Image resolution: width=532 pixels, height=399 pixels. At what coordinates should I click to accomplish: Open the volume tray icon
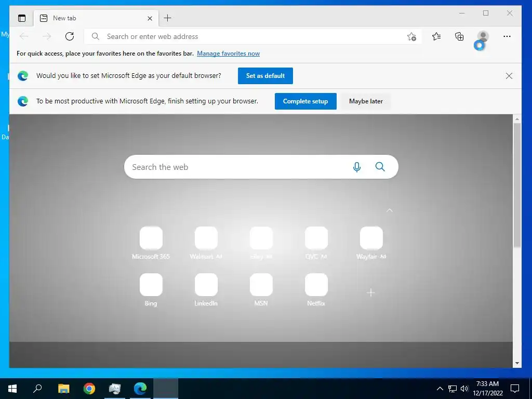coord(464,389)
